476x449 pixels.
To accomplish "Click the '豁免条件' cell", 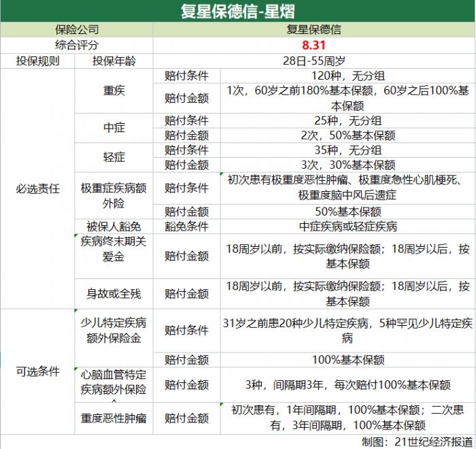I will (x=187, y=227).
